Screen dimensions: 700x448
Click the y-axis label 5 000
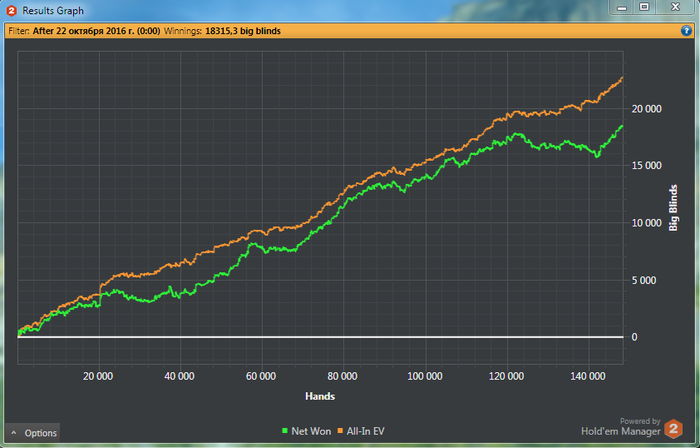pyautogui.click(x=644, y=280)
